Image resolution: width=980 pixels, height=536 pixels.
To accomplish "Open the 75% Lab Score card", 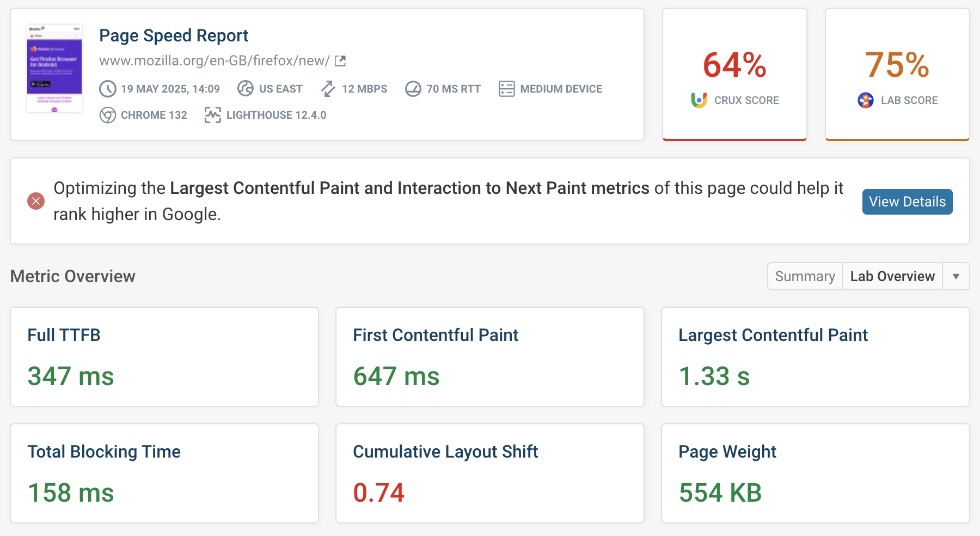I will pos(897,74).
